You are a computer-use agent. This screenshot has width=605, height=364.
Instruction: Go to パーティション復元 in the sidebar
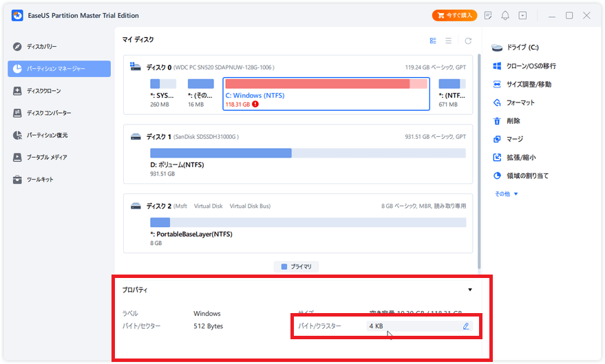pyautogui.click(x=47, y=135)
